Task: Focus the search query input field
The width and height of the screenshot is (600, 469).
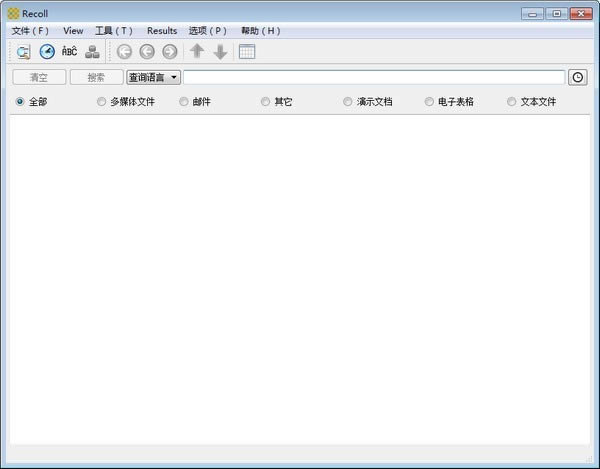Action: coord(374,77)
